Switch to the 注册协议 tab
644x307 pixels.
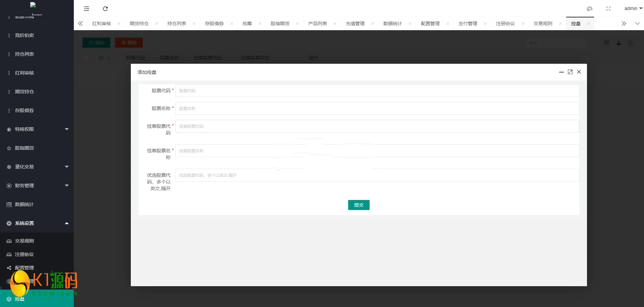point(505,23)
